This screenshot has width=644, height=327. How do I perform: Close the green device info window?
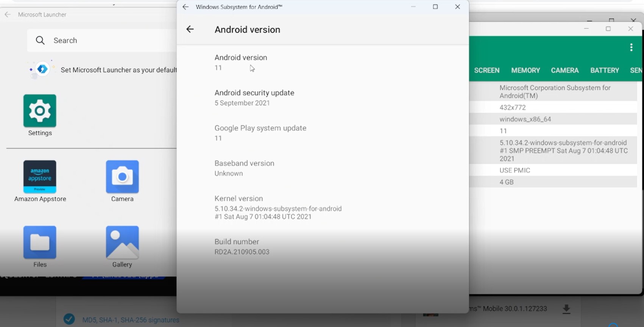tap(631, 29)
